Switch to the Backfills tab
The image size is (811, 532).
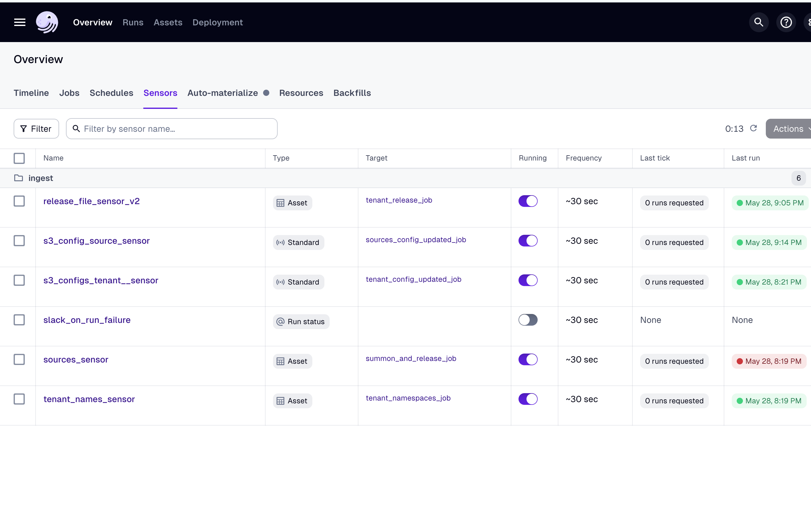point(352,93)
